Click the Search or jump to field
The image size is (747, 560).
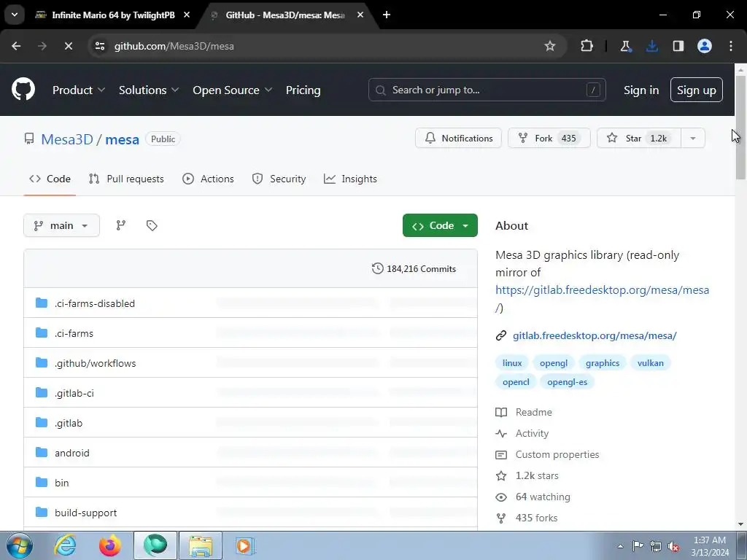pos(487,90)
